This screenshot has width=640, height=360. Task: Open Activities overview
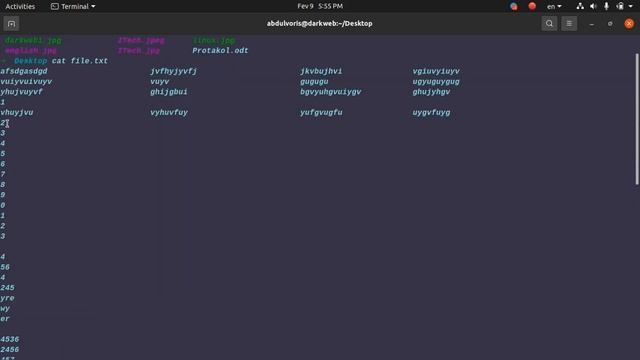click(x=20, y=7)
